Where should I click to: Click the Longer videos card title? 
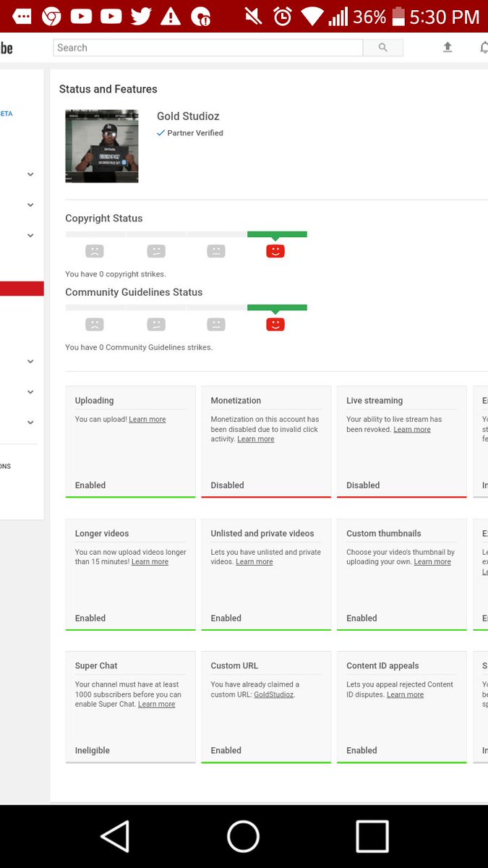coord(102,534)
